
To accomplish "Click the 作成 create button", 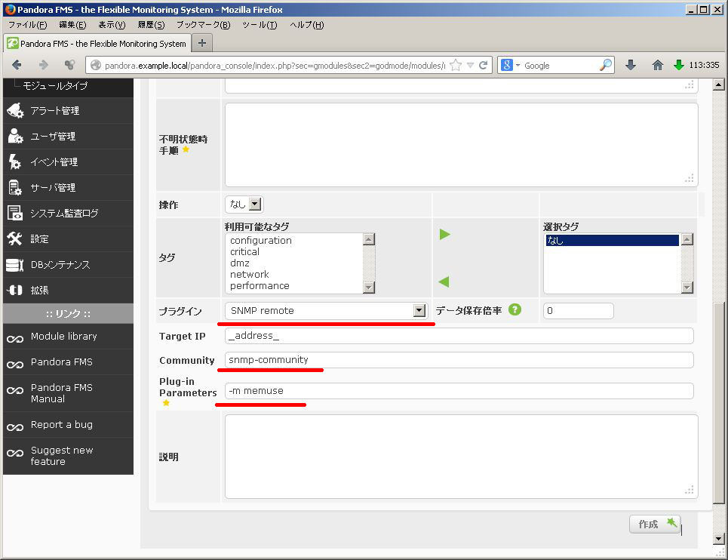I will point(655,524).
